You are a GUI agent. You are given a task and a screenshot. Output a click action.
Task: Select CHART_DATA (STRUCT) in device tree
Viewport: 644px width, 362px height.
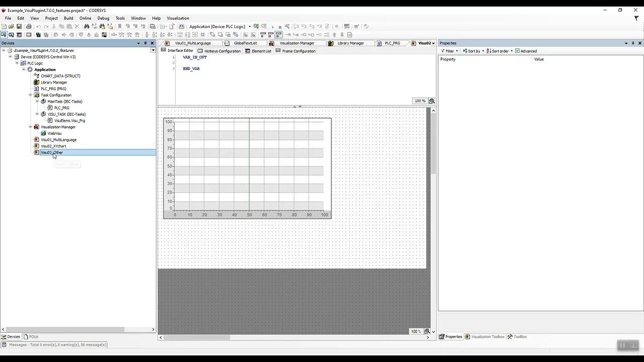(60, 76)
